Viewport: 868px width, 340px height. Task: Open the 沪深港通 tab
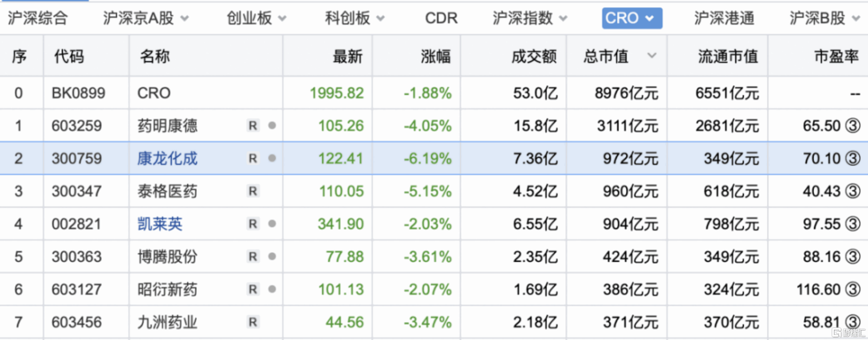724,18
